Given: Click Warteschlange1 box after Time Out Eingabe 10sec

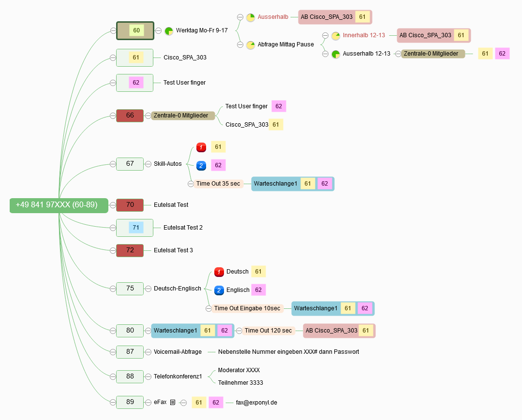Looking at the screenshot, I should tap(333, 309).
